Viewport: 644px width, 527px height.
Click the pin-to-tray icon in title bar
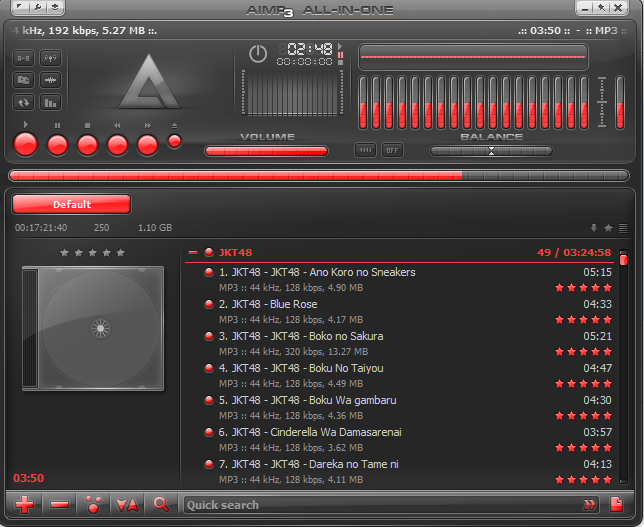tap(601, 7)
